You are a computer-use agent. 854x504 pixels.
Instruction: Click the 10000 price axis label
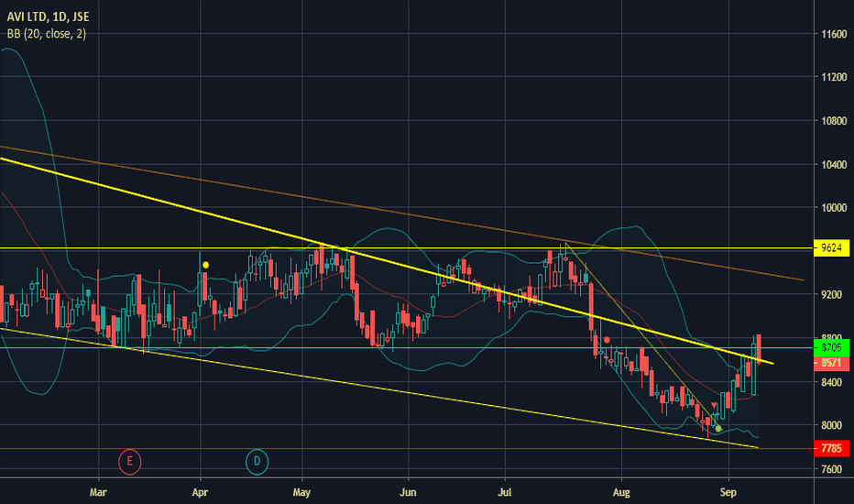point(834,208)
